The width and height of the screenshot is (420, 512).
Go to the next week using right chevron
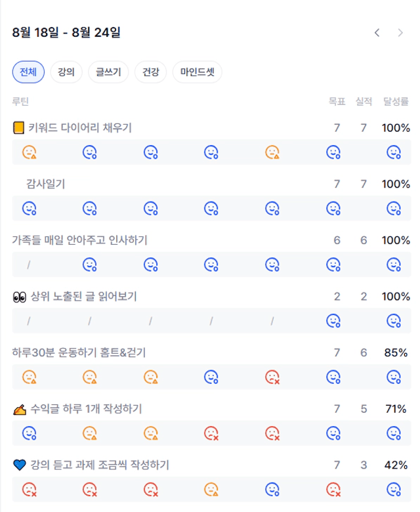[400, 33]
